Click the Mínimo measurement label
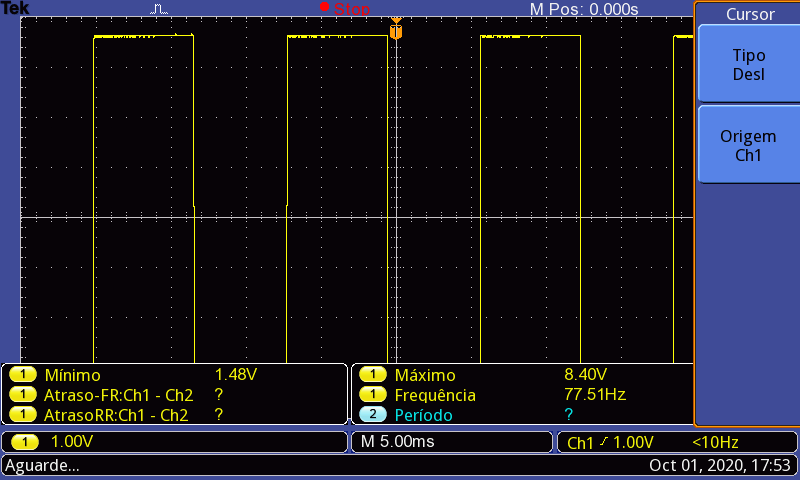The height and width of the screenshot is (480, 800). tap(72, 375)
